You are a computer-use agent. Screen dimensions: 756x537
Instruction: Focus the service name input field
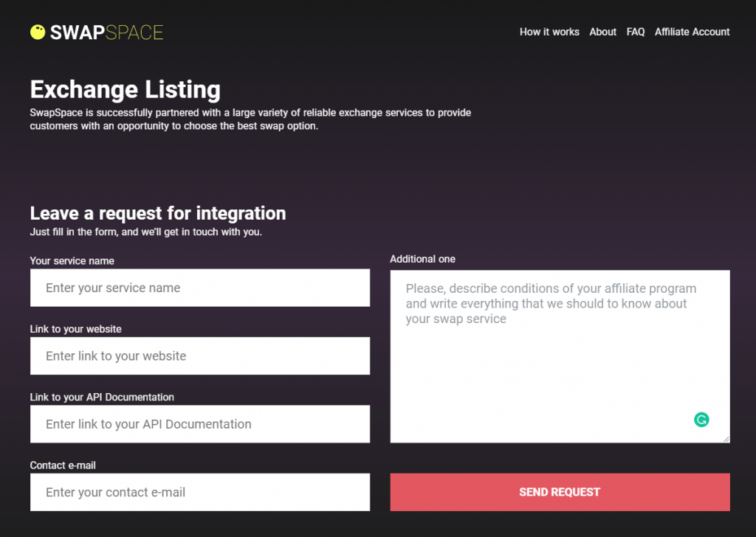click(200, 288)
